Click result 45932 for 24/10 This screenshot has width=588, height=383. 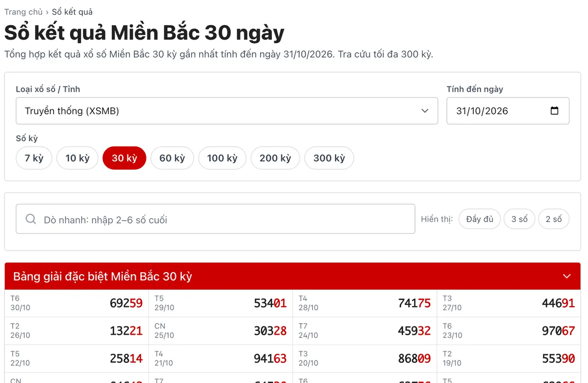414,331
